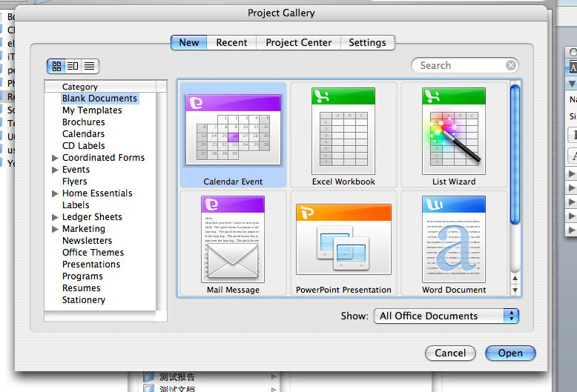
Task: Click the Cancel button
Action: tap(450, 353)
